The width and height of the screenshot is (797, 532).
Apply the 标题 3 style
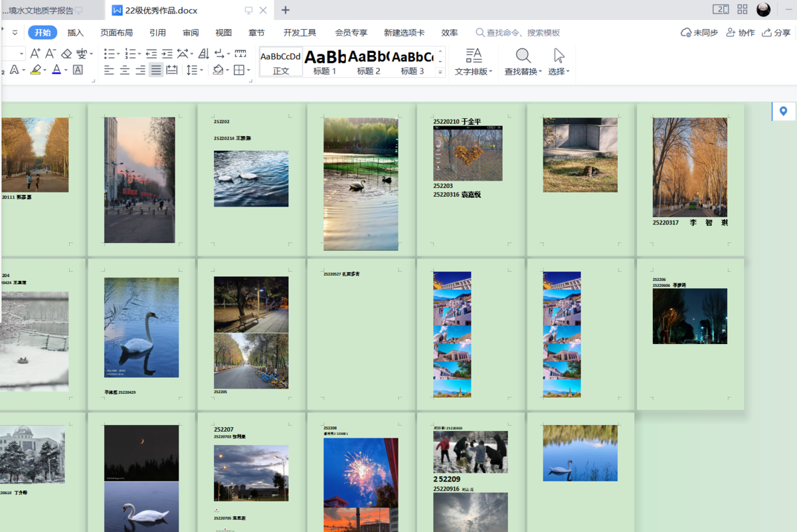(x=412, y=62)
